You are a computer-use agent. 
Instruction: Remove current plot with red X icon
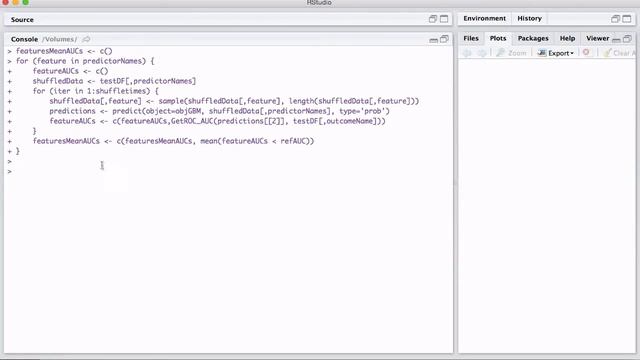click(586, 53)
